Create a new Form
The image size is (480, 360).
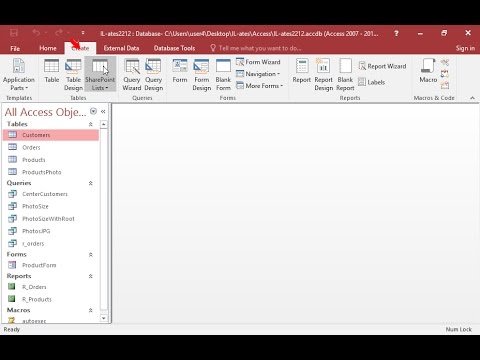coord(180,71)
